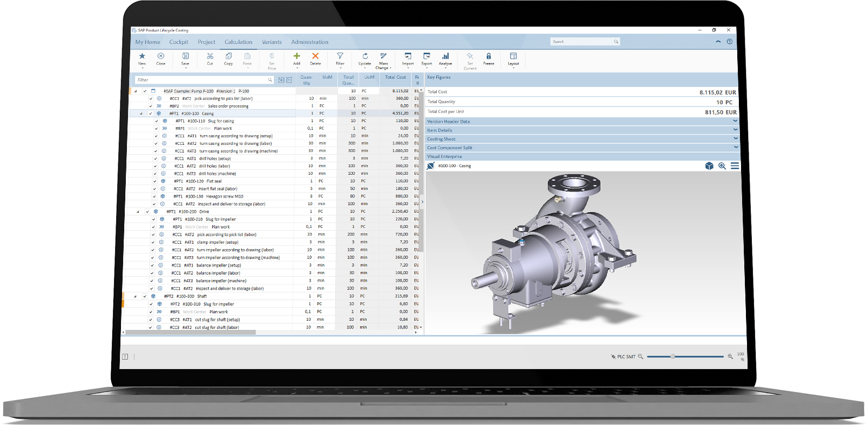868x425 pixels.
Task: Toggle checkbox for #100-100 Casing row
Action: click(150, 113)
